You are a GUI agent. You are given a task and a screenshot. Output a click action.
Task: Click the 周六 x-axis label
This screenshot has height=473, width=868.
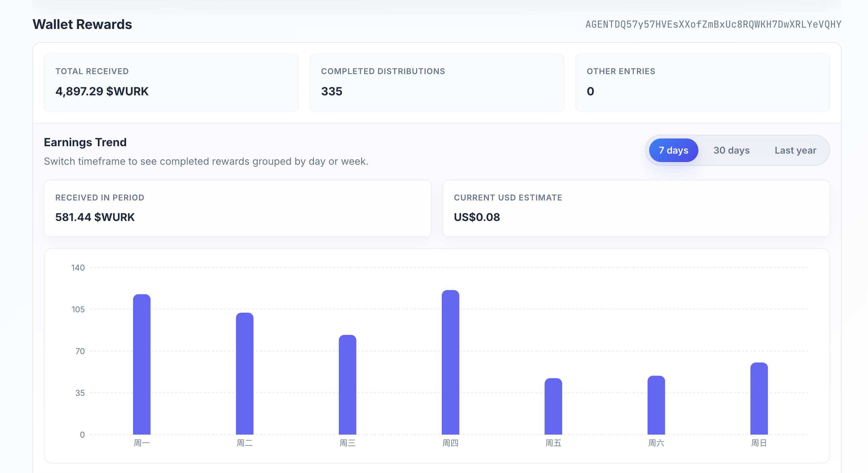[x=656, y=443]
